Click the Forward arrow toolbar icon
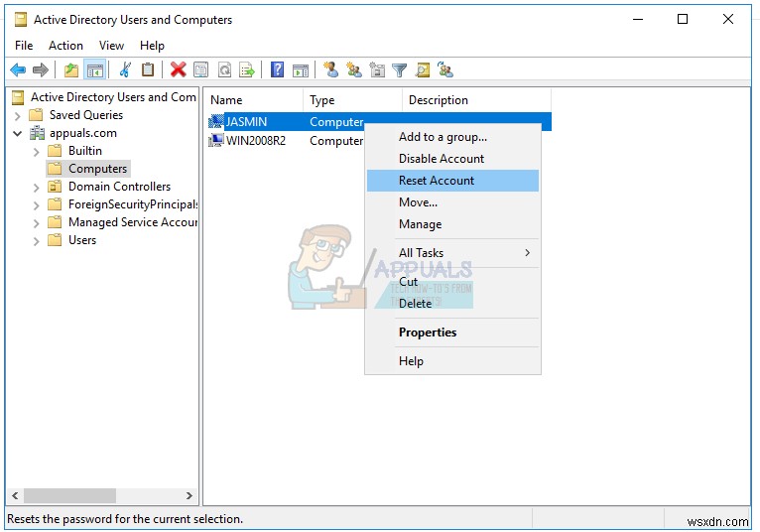 pos(41,70)
